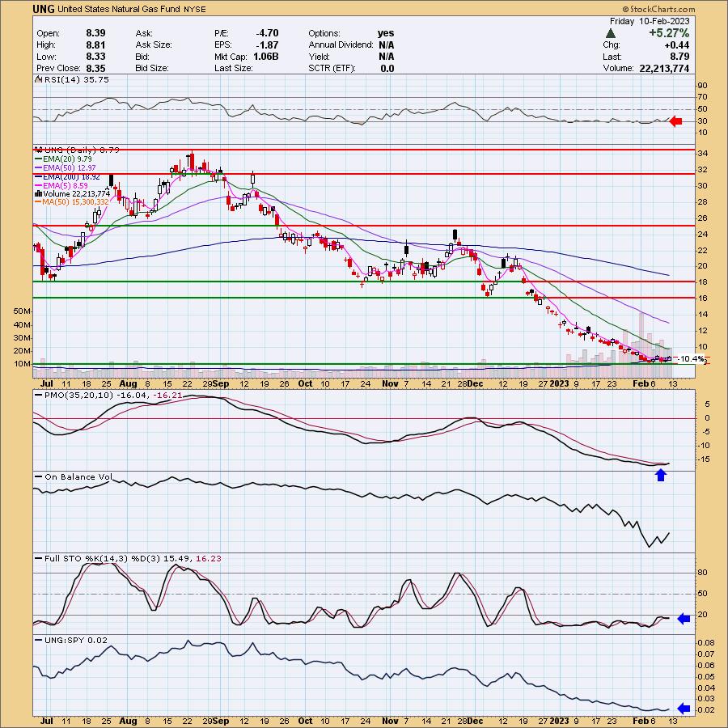
Task: Click the 0.08 tick on UNG:SPY scale
Action: [705, 643]
